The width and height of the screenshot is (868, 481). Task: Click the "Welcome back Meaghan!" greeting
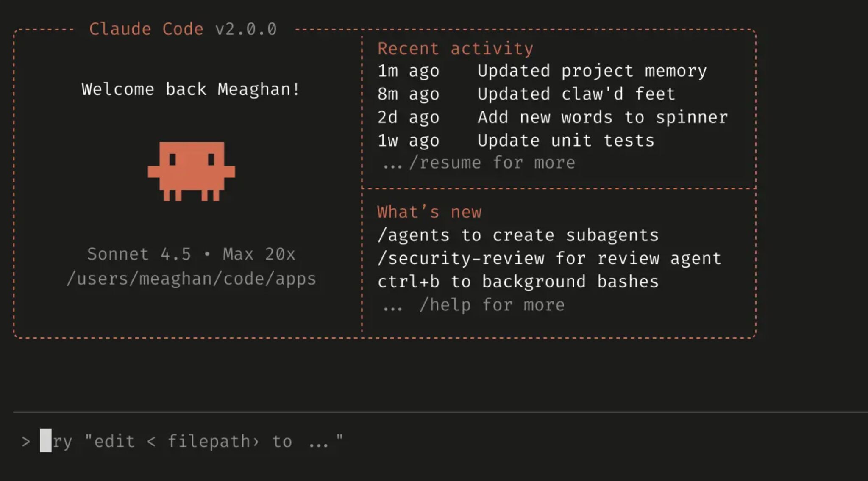point(191,89)
